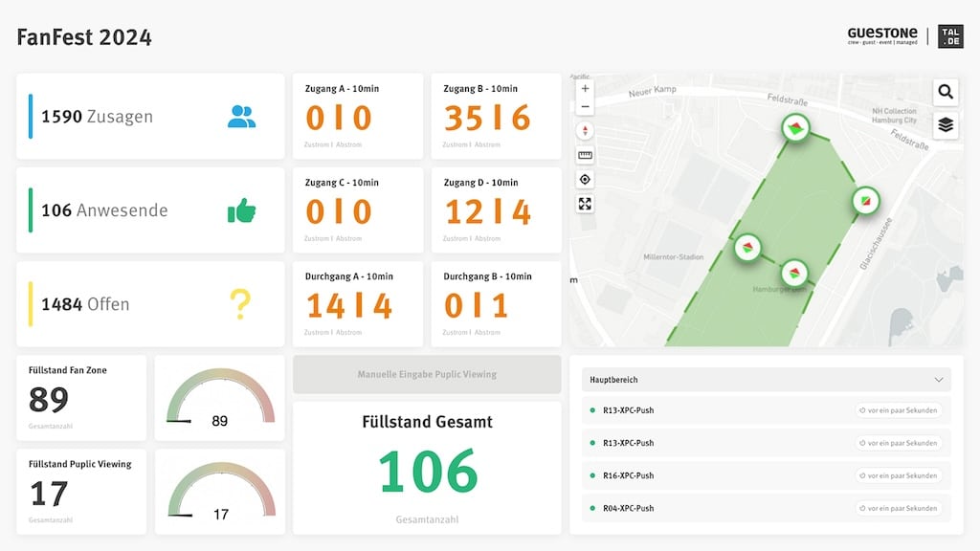The width and height of the screenshot is (980, 551).
Task: Open the Zugang B counter tile
Action: (496, 117)
